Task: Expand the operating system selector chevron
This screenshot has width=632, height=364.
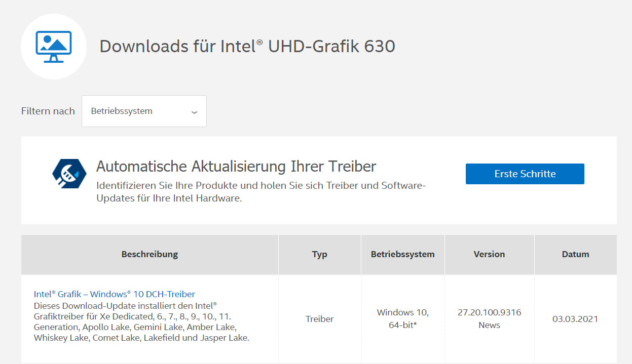Action: point(194,112)
